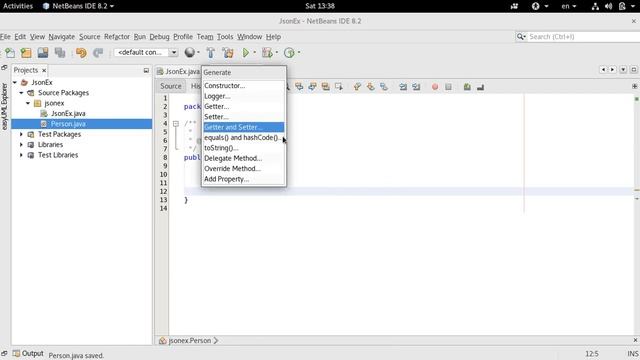Click the Uncomment editor toolbar icon

tap(480, 87)
